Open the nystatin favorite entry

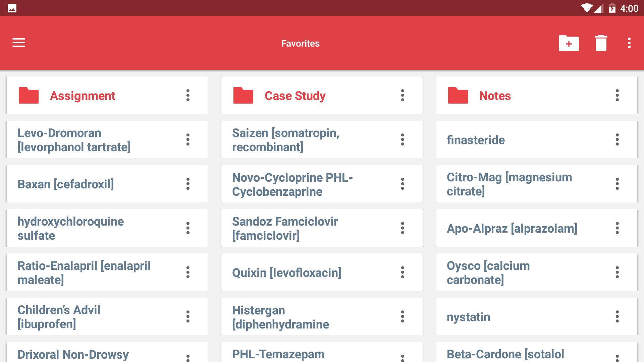(536, 316)
